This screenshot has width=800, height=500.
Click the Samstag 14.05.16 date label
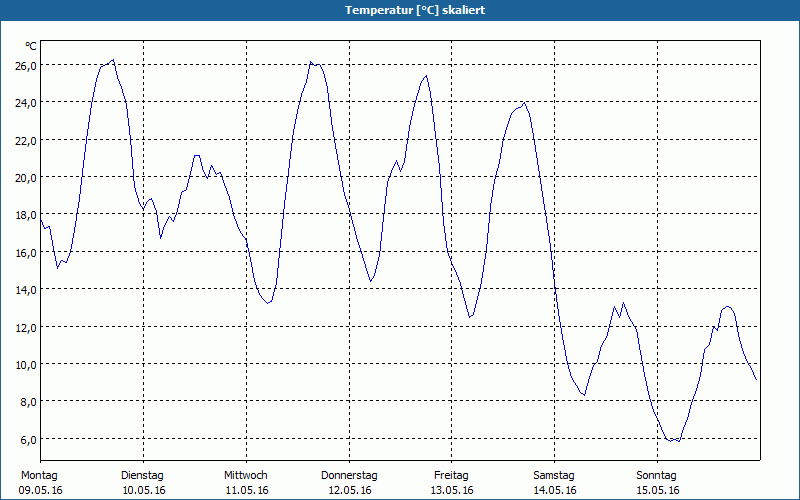(555, 483)
